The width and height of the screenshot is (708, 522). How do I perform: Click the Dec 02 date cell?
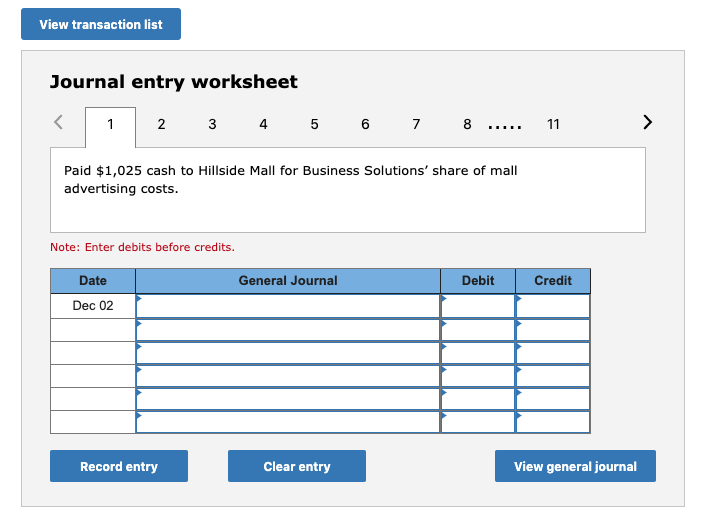pyautogui.click(x=93, y=306)
